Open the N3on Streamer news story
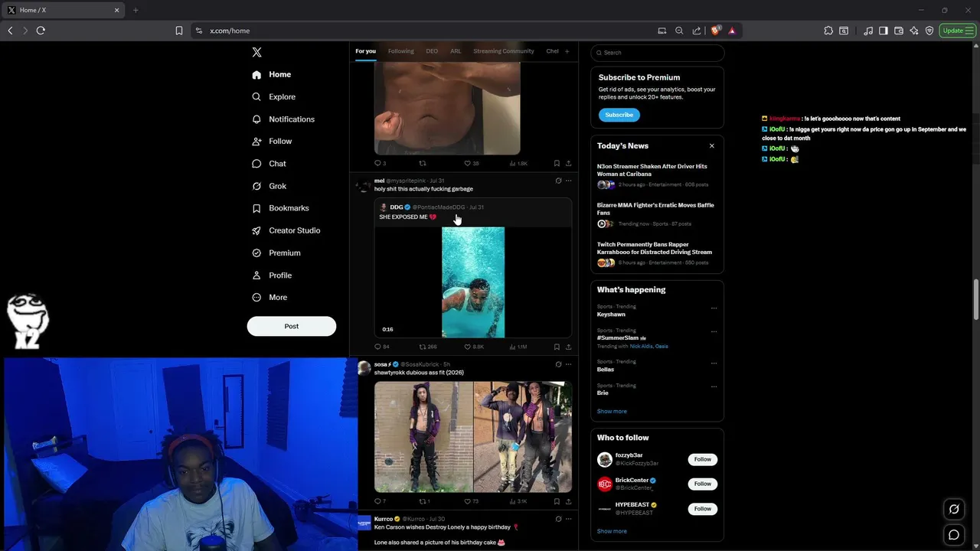The image size is (980, 551). tap(655, 174)
